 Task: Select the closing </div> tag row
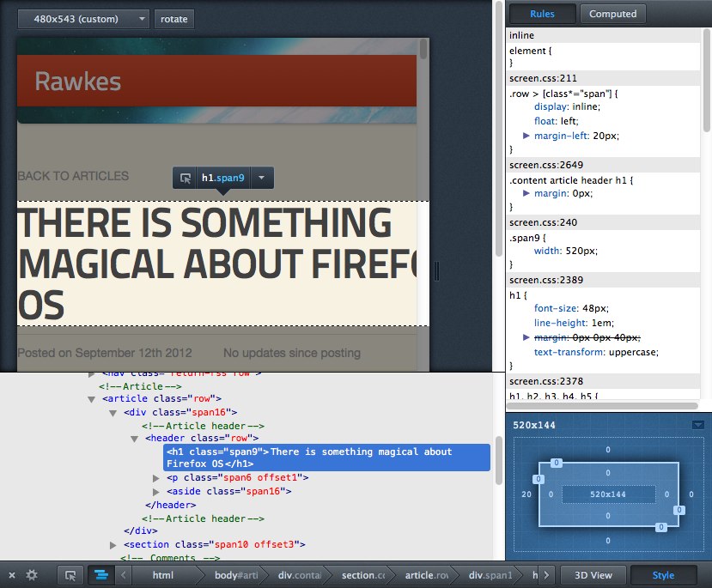point(141,530)
